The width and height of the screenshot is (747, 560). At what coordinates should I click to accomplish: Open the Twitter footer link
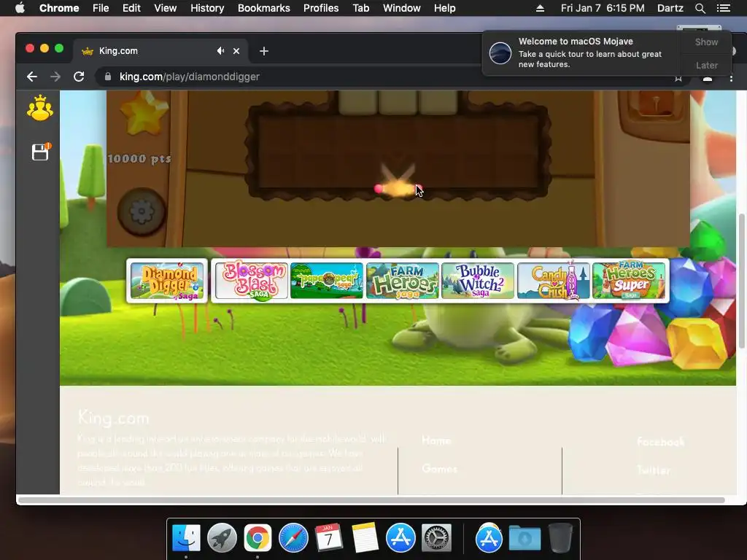click(654, 470)
